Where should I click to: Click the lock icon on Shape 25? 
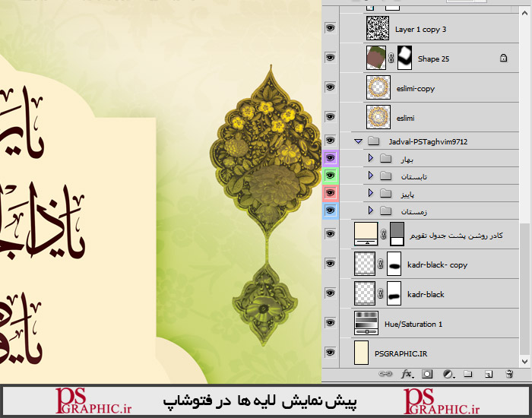coord(503,58)
